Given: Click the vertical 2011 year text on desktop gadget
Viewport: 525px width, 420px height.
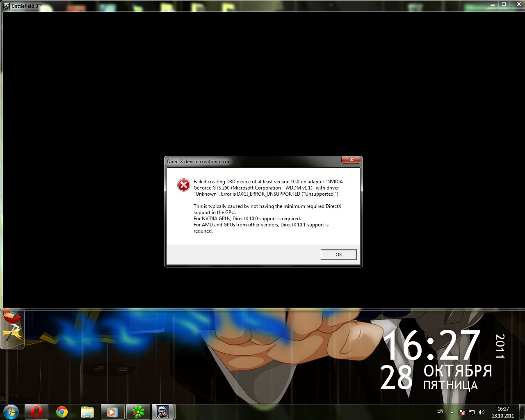Looking at the screenshot, I should [x=500, y=346].
